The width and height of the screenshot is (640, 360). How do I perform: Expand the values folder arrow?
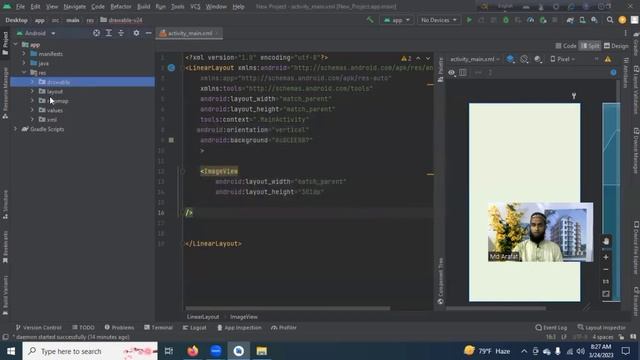tap(32, 110)
